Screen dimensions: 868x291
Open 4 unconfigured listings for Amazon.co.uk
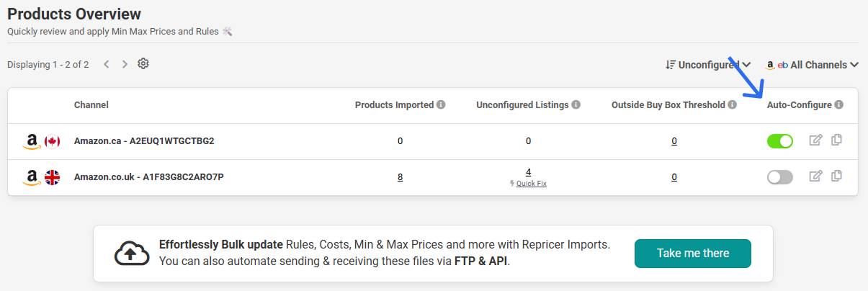pos(529,172)
